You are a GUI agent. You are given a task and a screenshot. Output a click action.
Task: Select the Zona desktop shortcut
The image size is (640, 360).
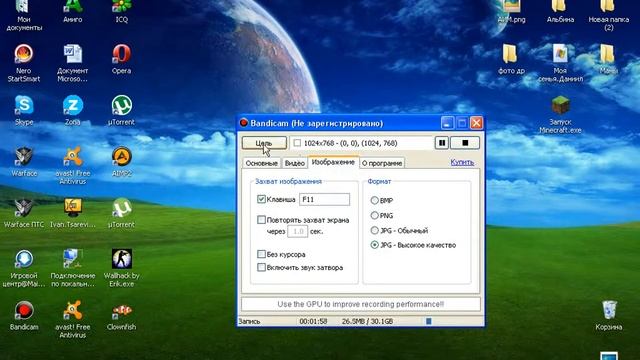click(73, 105)
